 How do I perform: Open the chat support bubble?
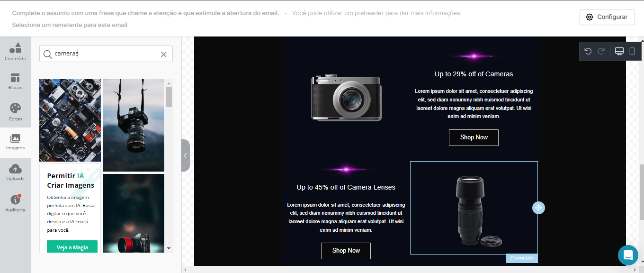(x=628, y=255)
